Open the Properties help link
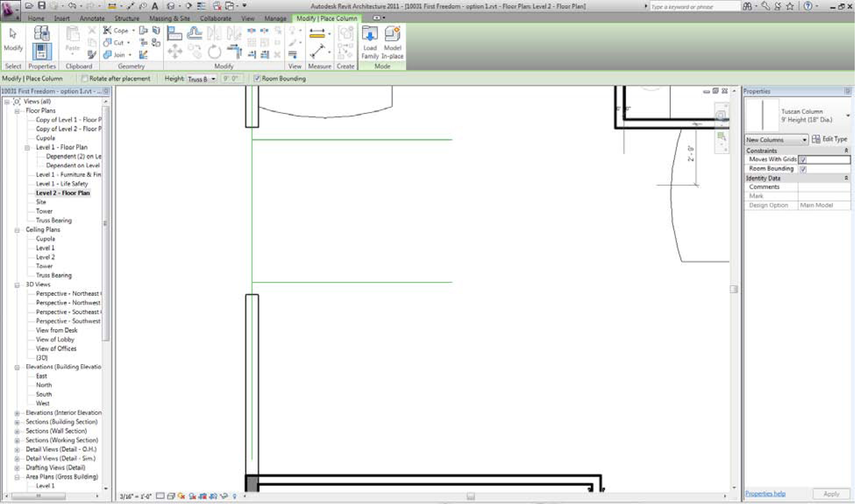 [765, 493]
